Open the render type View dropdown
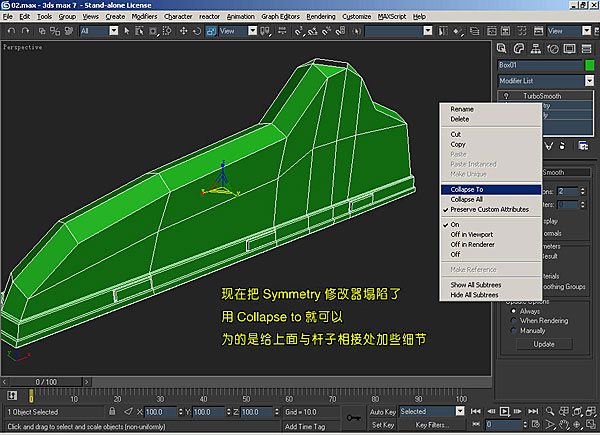Screen dimensions: 600x435 click(x=586, y=31)
